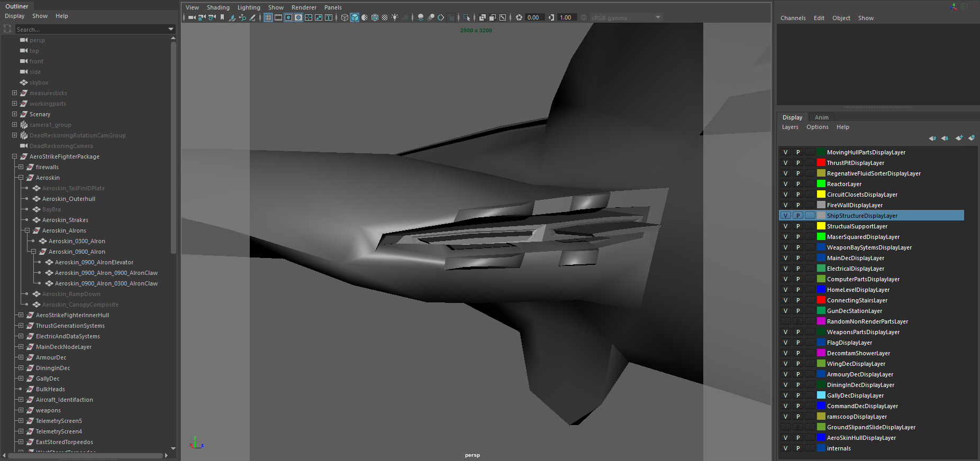Click the yellow swatch of CircuitClosetsDisplayLayer
The image size is (980, 461).
tap(821, 195)
